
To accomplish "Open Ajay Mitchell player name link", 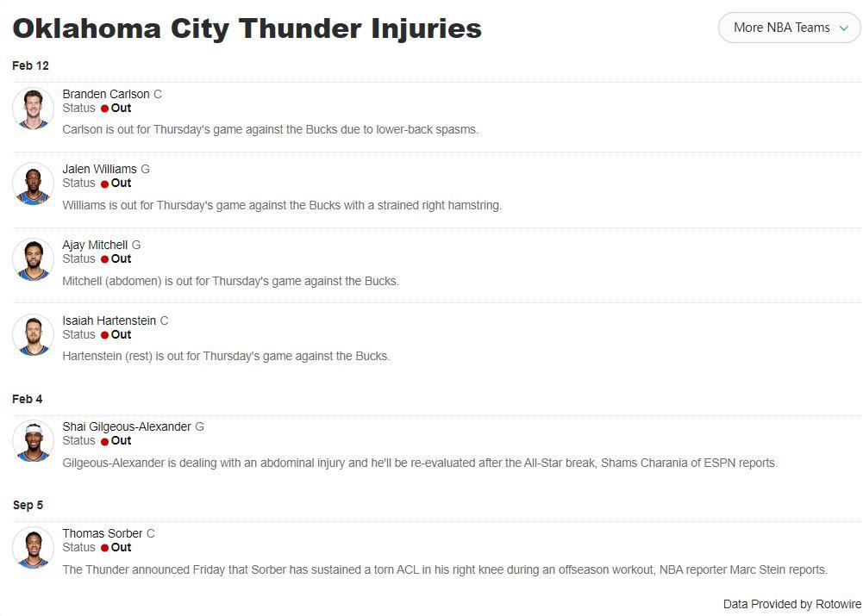I will coord(95,245).
